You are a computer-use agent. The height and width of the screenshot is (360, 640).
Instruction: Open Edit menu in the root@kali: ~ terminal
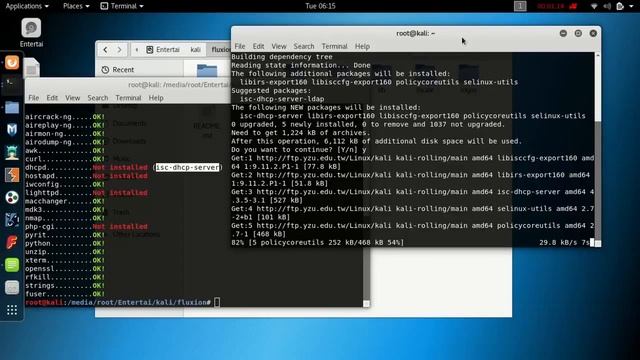(x=258, y=46)
